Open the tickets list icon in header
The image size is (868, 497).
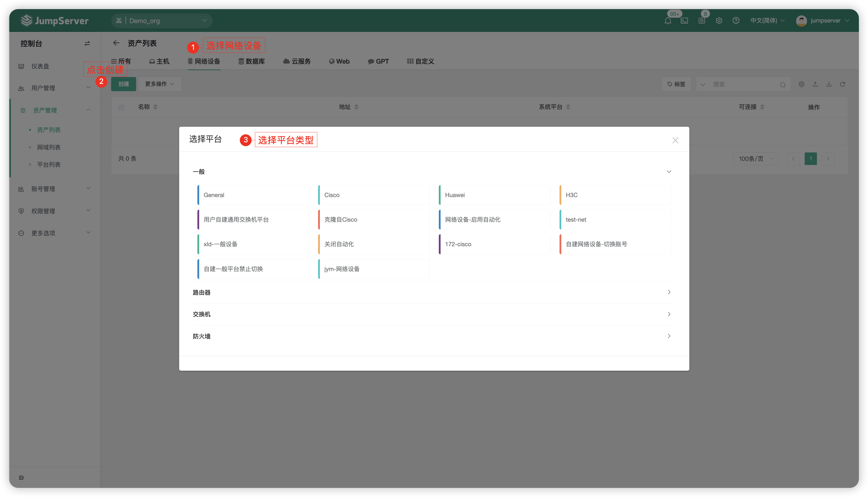[x=702, y=21]
